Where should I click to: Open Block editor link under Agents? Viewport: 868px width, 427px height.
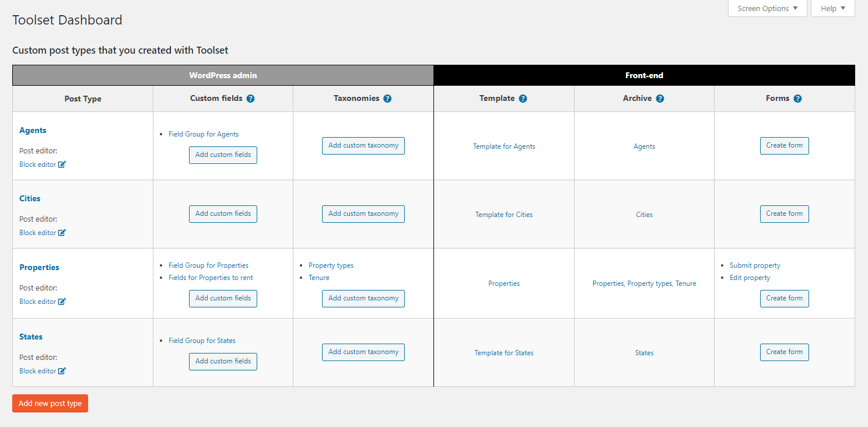click(38, 164)
